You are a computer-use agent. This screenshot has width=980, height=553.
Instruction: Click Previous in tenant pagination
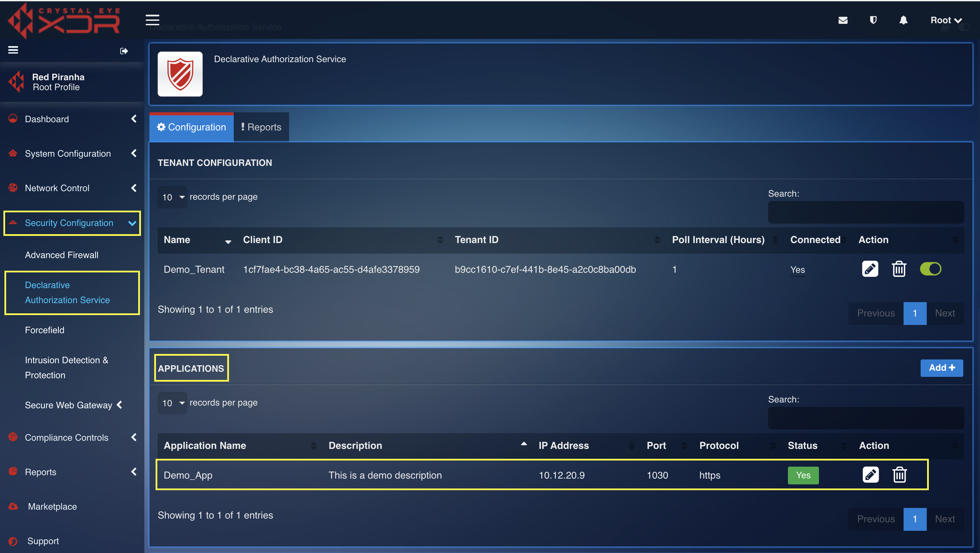(x=876, y=313)
